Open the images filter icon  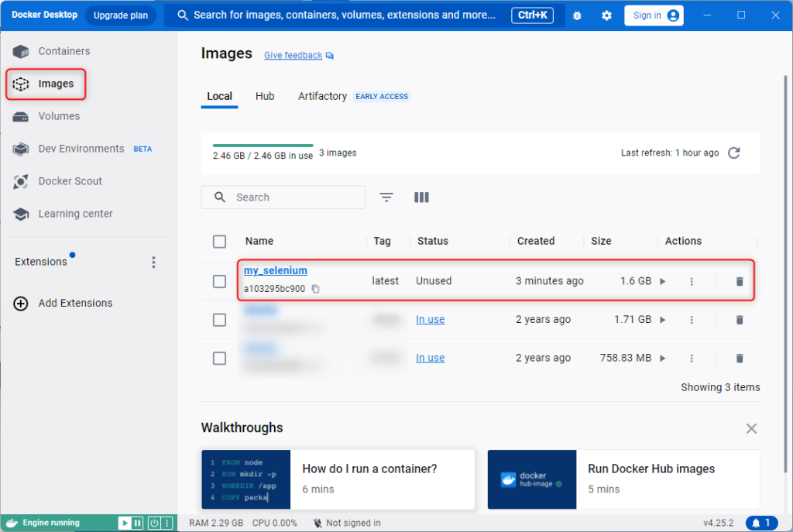(386, 197)
